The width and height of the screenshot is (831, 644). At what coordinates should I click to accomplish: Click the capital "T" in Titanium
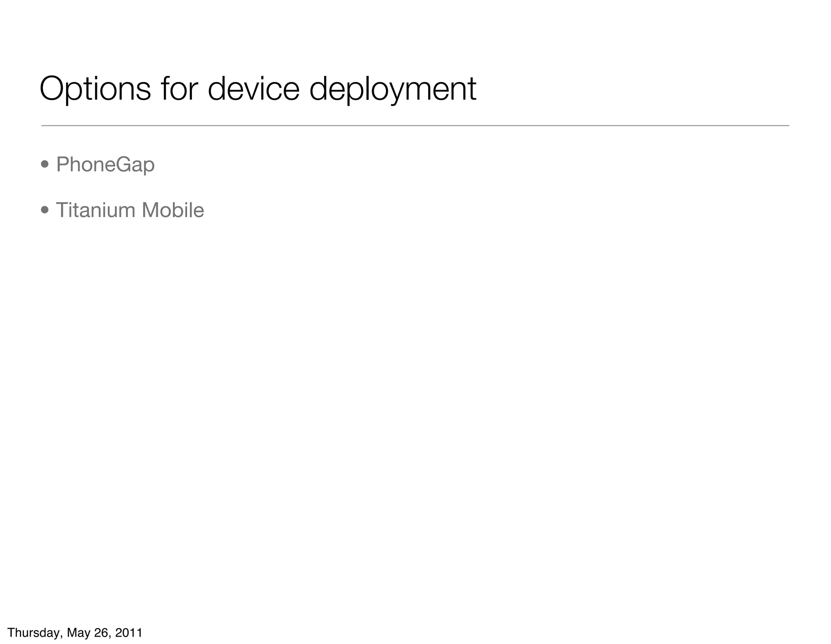point(61,210)
